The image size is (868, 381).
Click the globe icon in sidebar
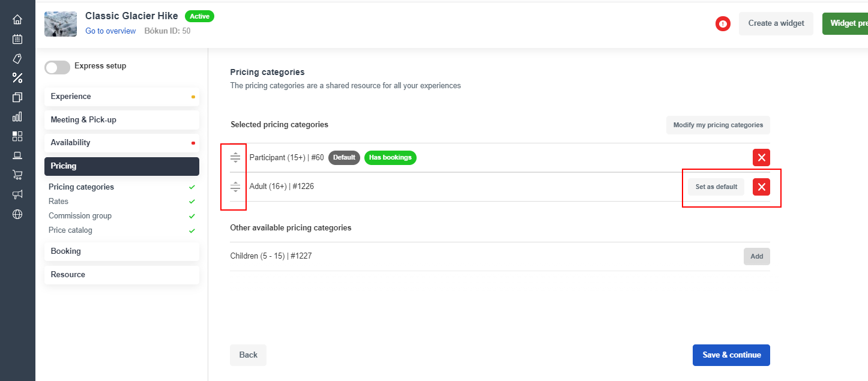point(17,214)
